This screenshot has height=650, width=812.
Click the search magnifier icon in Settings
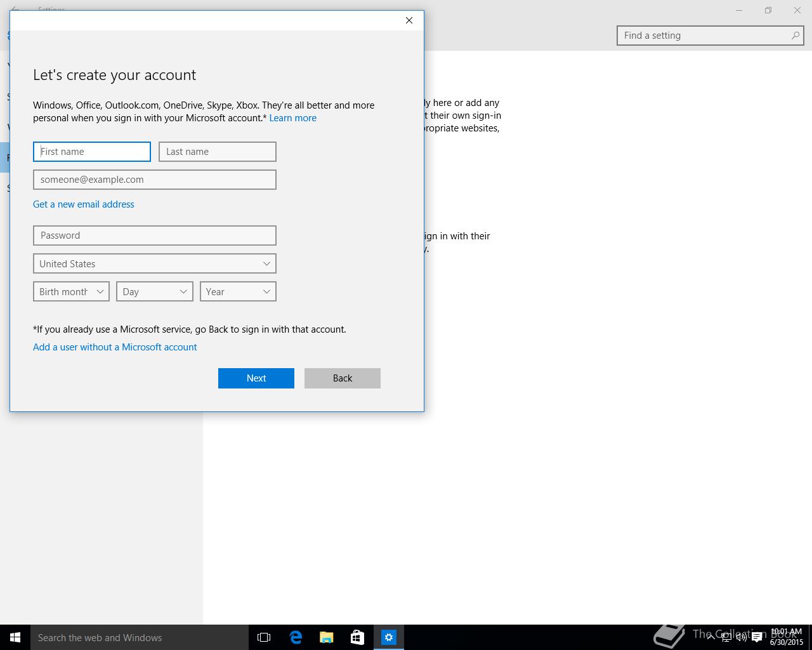point(795,36)
